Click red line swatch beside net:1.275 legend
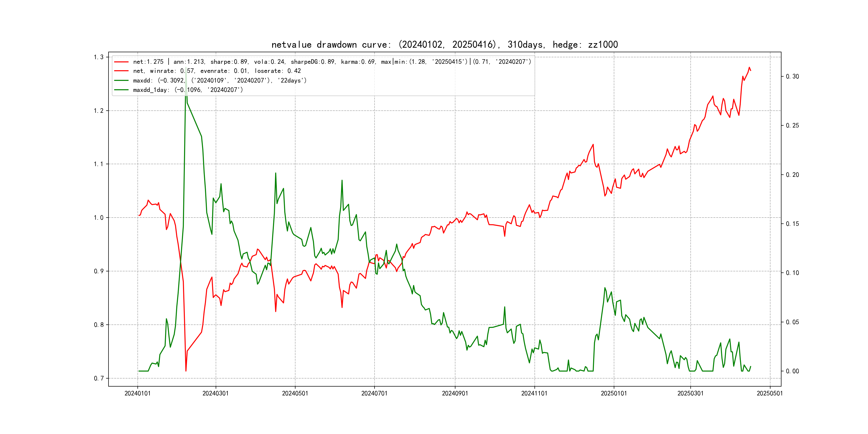868x434 pixels. tap(121, 62)
